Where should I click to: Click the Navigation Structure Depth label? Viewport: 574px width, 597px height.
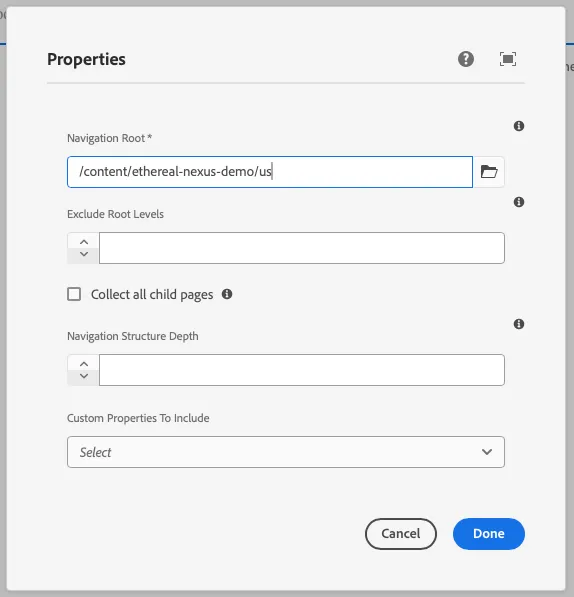coord(132,336)
